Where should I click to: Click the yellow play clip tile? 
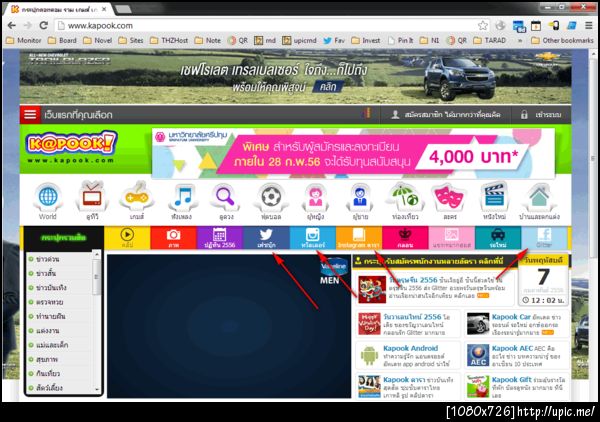(127, 238)
